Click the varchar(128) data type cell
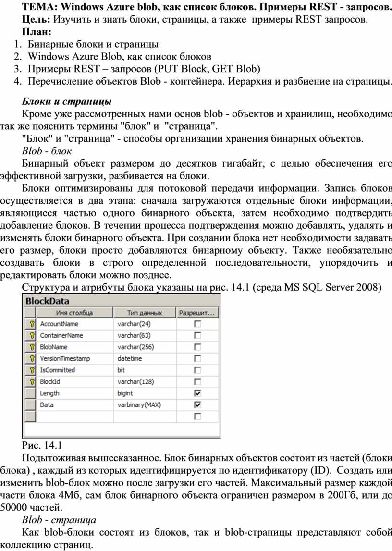 145,381
